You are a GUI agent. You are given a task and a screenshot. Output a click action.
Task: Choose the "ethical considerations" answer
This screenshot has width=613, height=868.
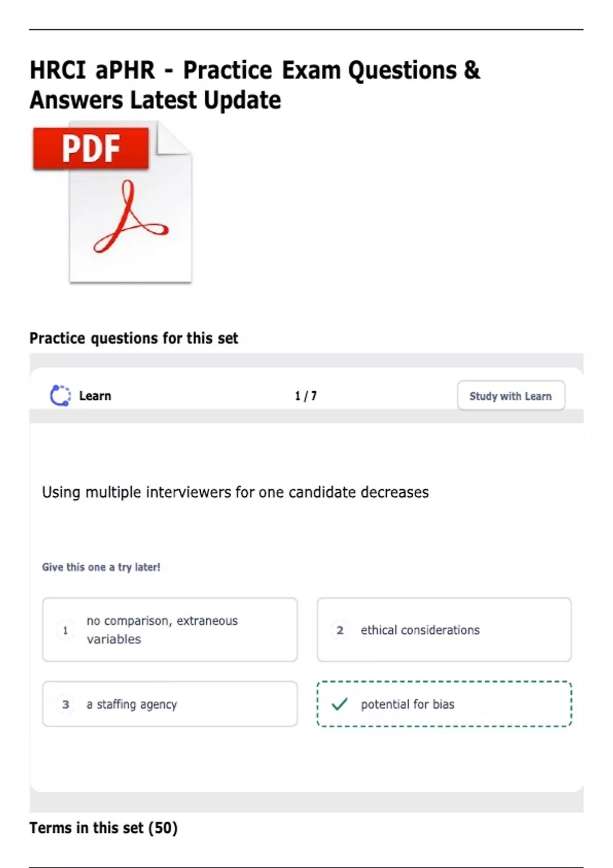(x=420, y=630)
